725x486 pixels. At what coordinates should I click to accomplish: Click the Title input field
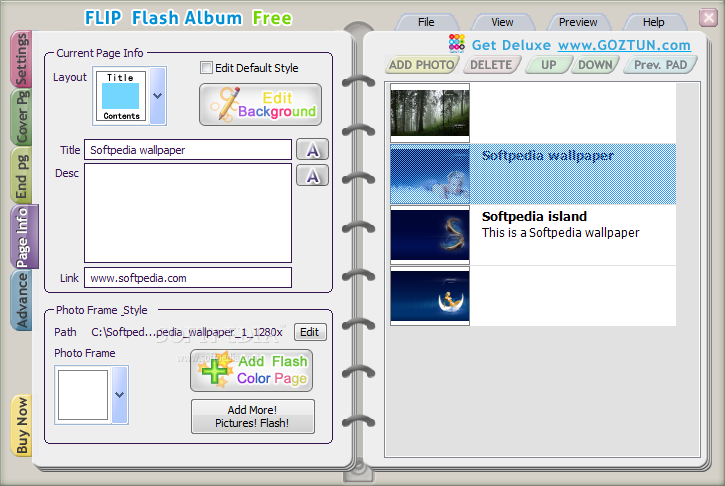click(188, 150)
